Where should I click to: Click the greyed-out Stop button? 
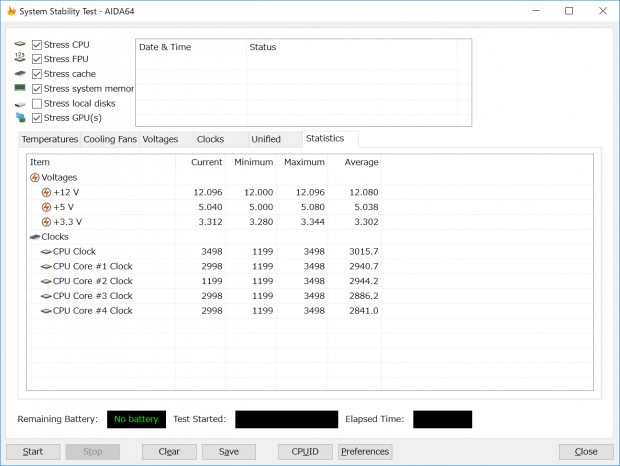coord(93,452)
